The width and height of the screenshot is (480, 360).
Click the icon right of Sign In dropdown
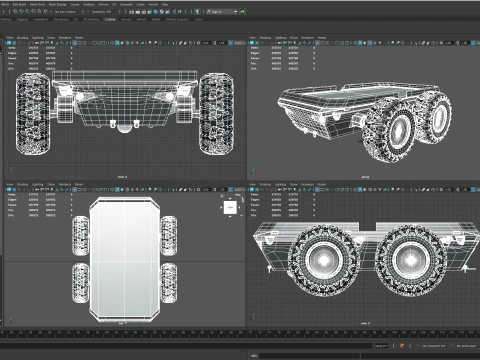[x=242, y=11]
